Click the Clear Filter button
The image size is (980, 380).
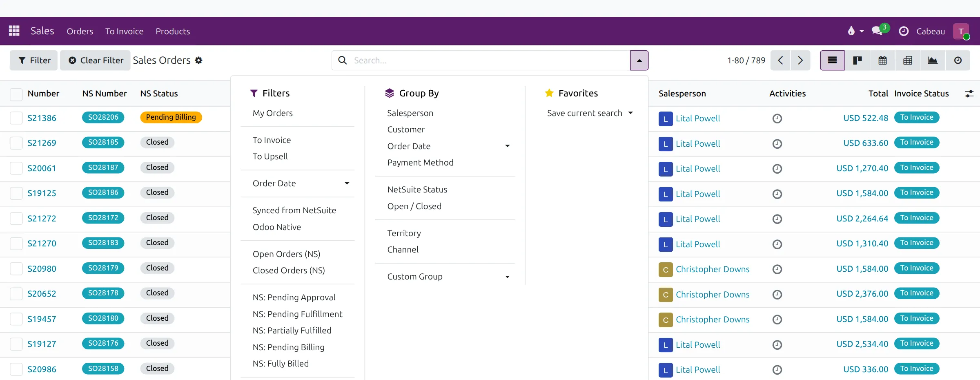tap(96, 60)
